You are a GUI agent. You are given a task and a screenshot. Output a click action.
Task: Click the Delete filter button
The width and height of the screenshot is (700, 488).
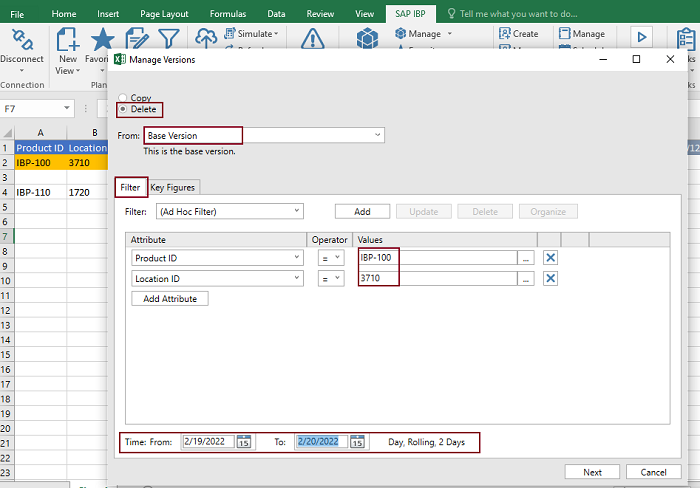pos(485,211)
